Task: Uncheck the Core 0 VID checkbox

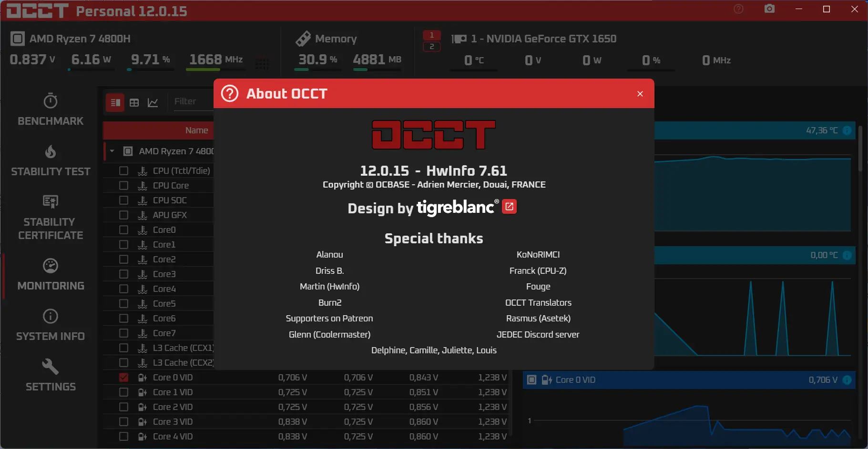Action: [x=123, y=378]
